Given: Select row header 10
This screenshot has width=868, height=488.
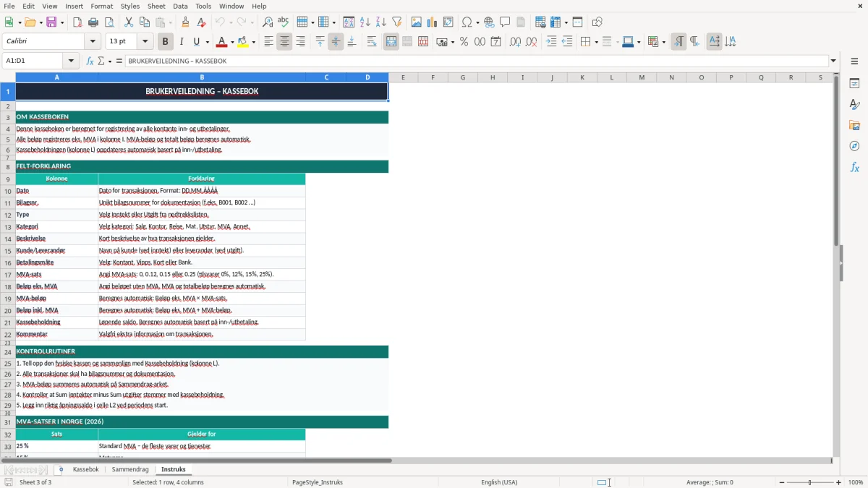Looking at the screenshot, I should pos(8,191).
